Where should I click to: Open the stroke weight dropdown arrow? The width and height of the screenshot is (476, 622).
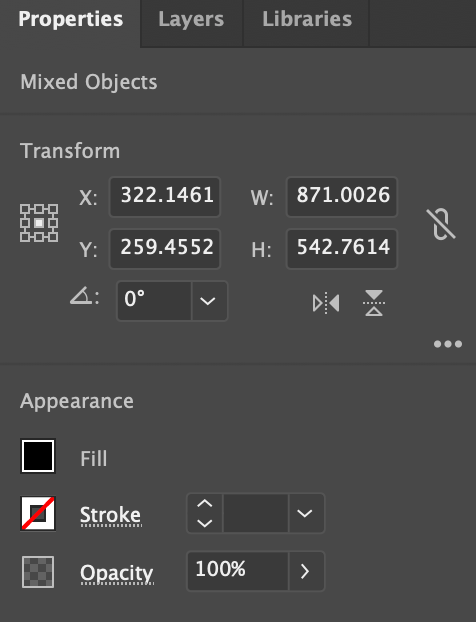pos(306,513)
